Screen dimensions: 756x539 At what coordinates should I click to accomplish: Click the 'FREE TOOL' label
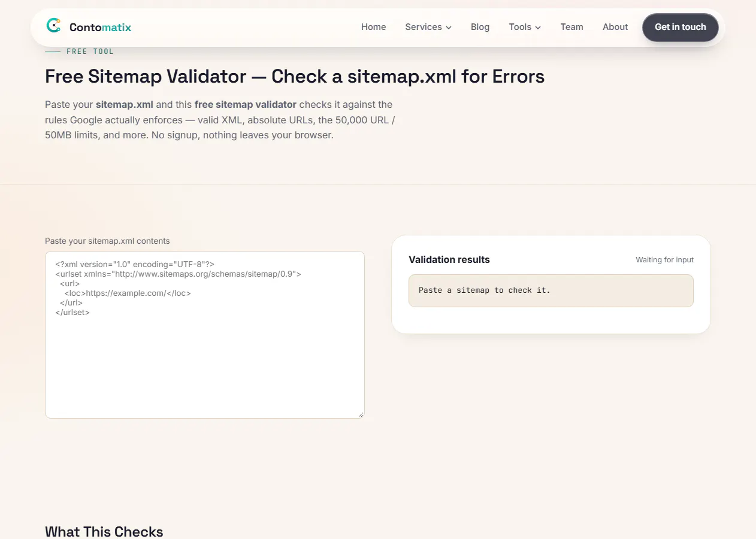coord(90,52)
